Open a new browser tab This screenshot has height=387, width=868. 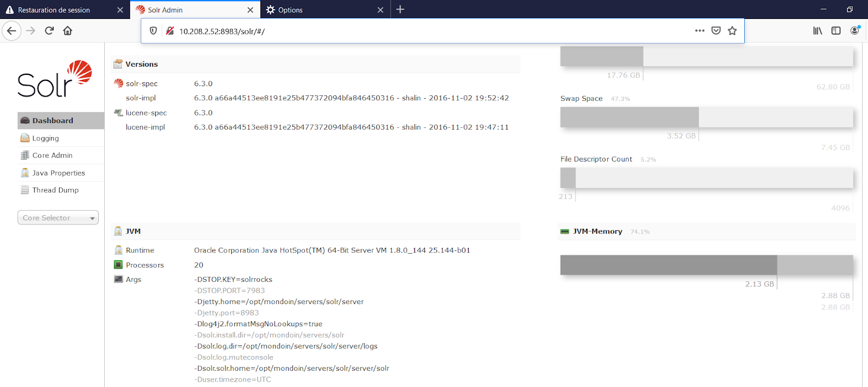tap(400, 10)
